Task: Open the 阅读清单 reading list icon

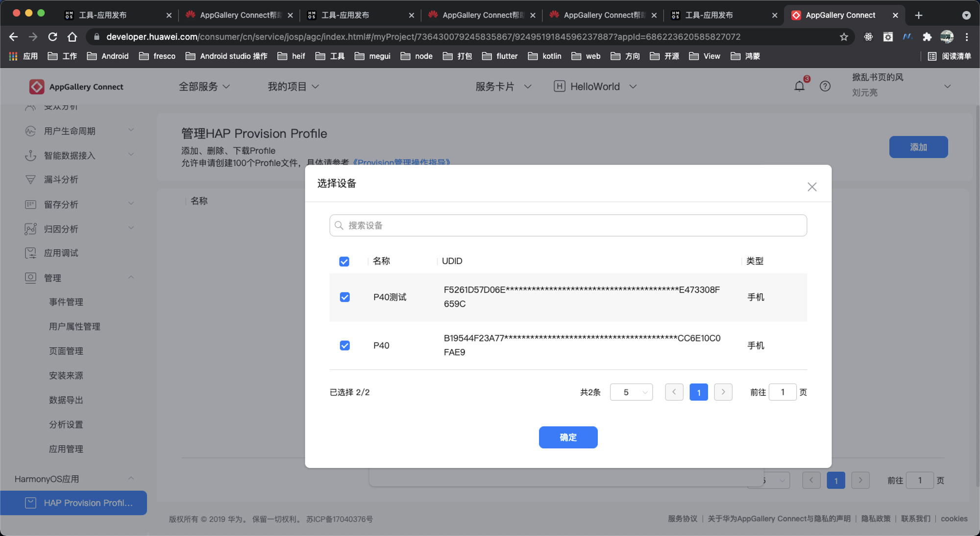Action: (932, 56)
